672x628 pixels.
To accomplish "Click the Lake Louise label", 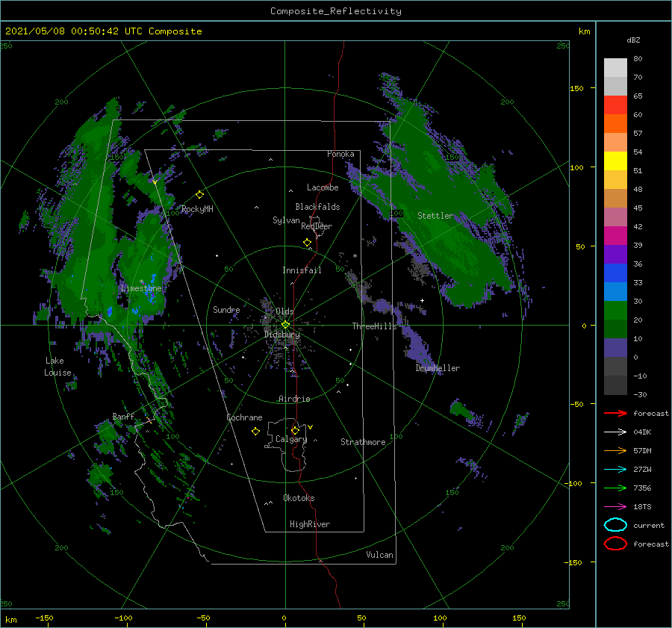I will [x=57, y=367].
